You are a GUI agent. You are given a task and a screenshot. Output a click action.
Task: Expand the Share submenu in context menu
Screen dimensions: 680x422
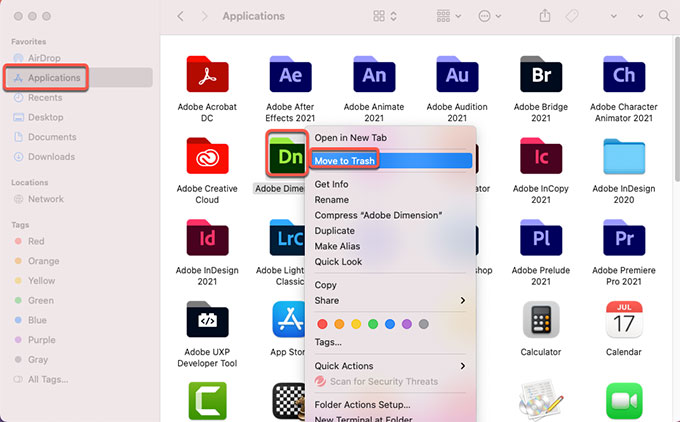(x=390, y=300)
